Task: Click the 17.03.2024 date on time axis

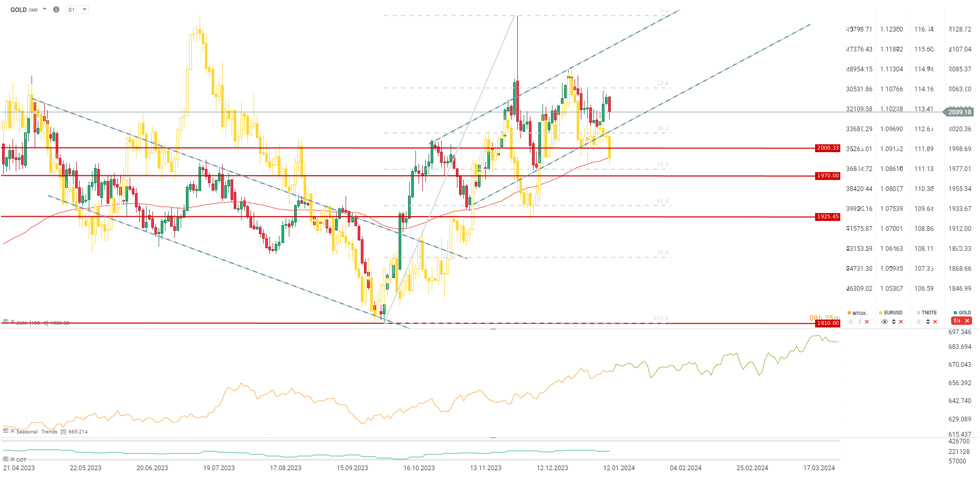Action: pyautogui.click(x=819, y=468)
